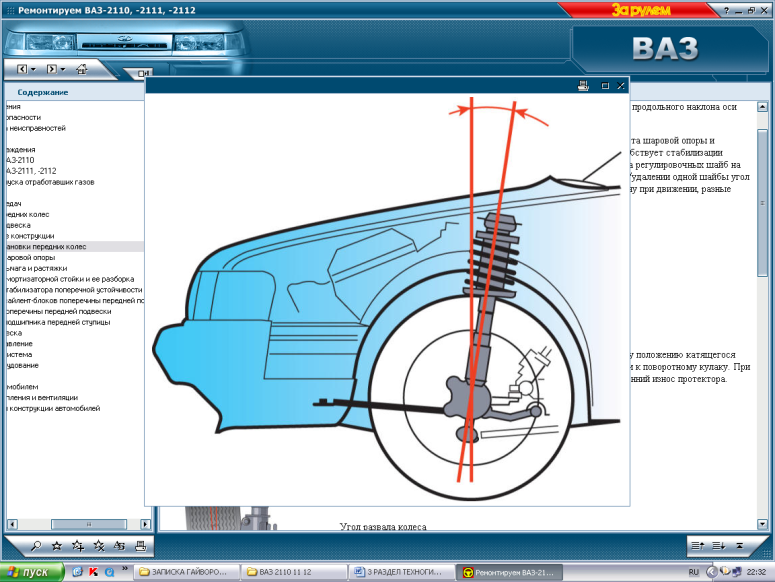775x582 pixels.
Task: Open the Windows 'пуск' Start button
Action: [33, 572]
